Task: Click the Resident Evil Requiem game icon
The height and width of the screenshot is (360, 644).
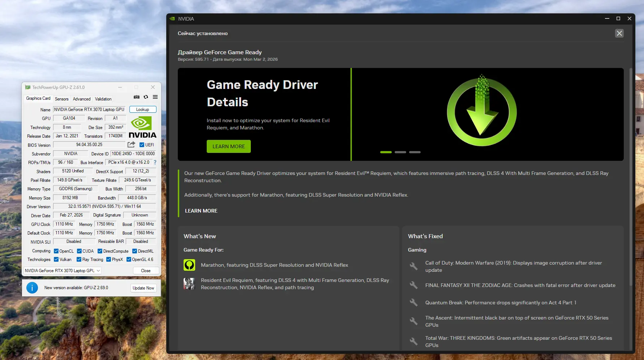Action: 189,284
